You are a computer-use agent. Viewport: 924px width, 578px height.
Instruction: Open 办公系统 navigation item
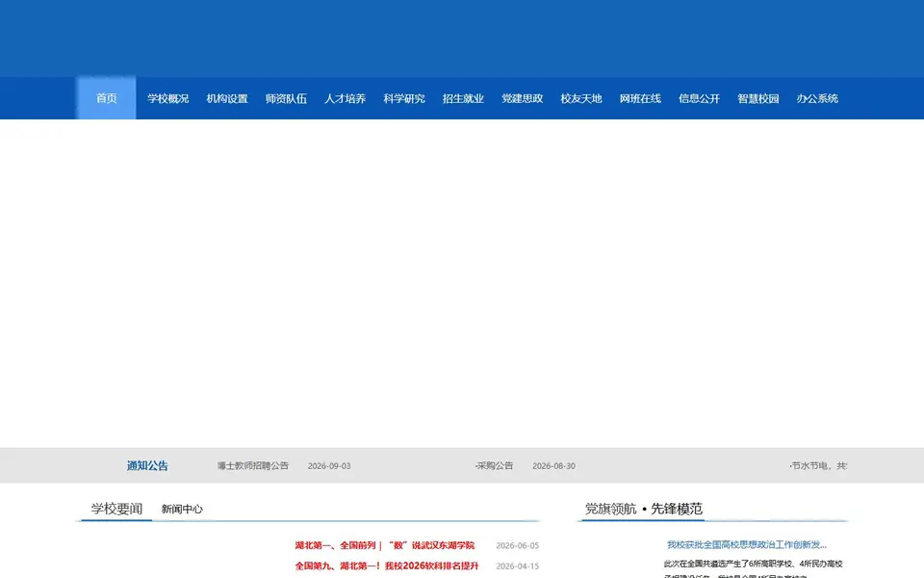[x=817, y=98]
